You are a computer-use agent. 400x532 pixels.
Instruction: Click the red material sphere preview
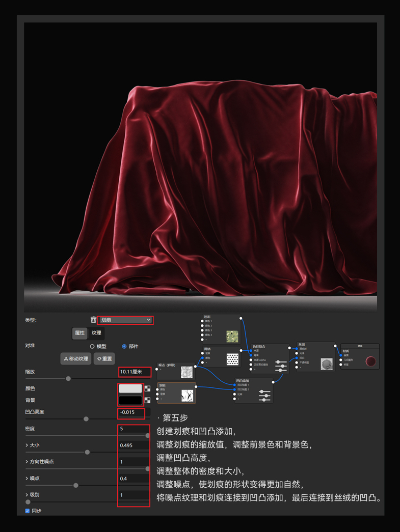coord(370,361)
